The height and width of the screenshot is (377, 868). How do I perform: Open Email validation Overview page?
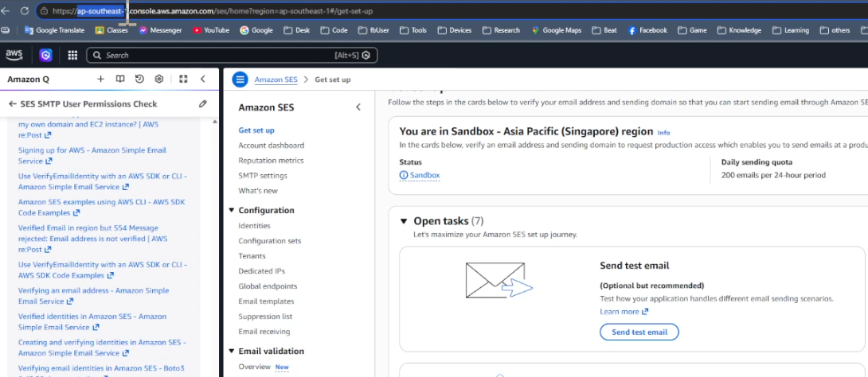(255, 367)
